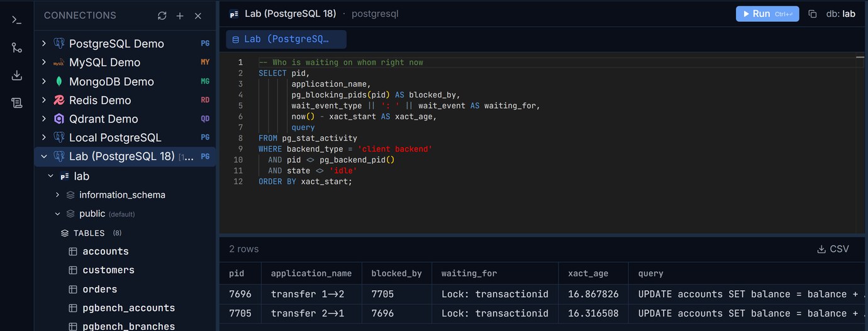This screenshot has height=331, width=868.
Task: Open the query history scroll icon
Action: [17, 103]
